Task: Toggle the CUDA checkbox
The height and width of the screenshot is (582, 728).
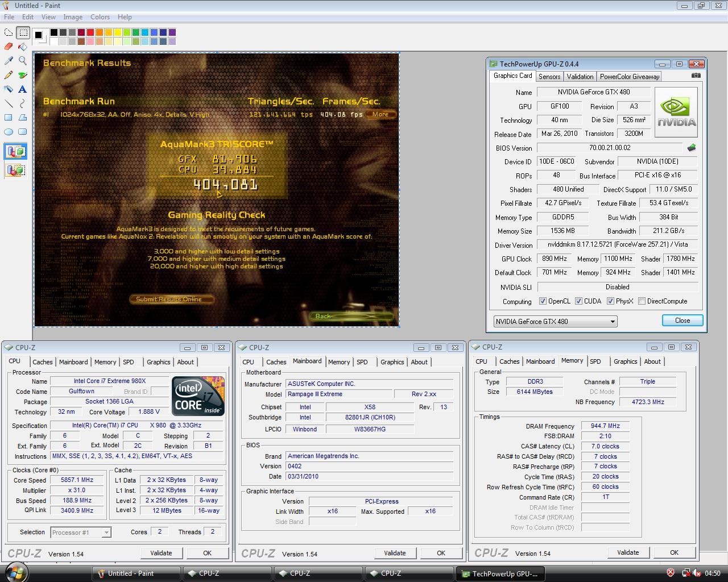Action: coord(578,301)
